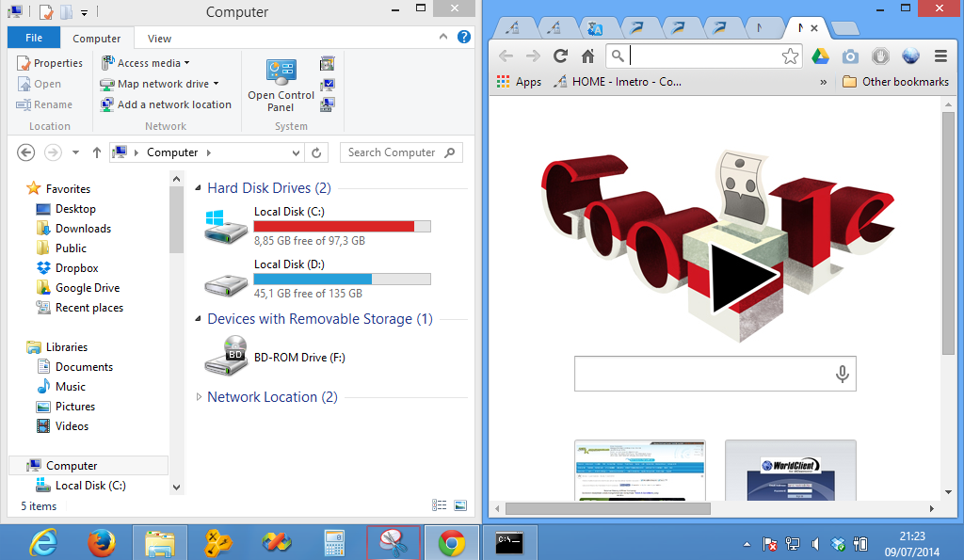Bookmark page with the star icon
Screen dimensions: 964x560
(x=790, y=56)
